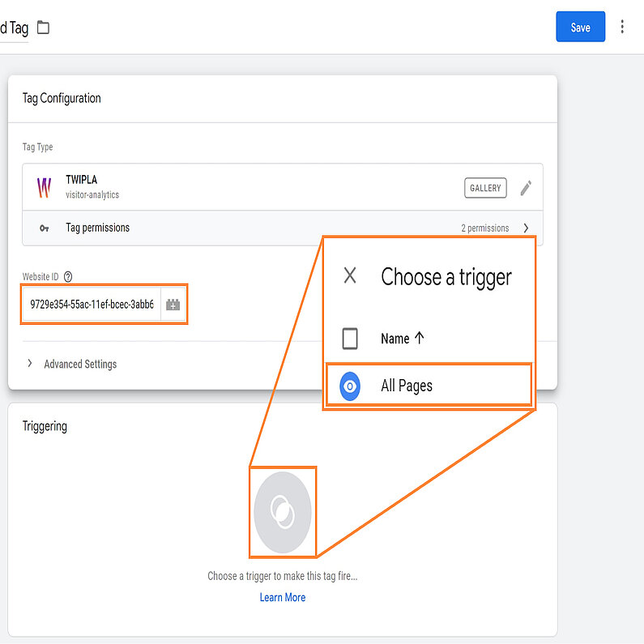Click into the Website ID text field

(91, 305)
